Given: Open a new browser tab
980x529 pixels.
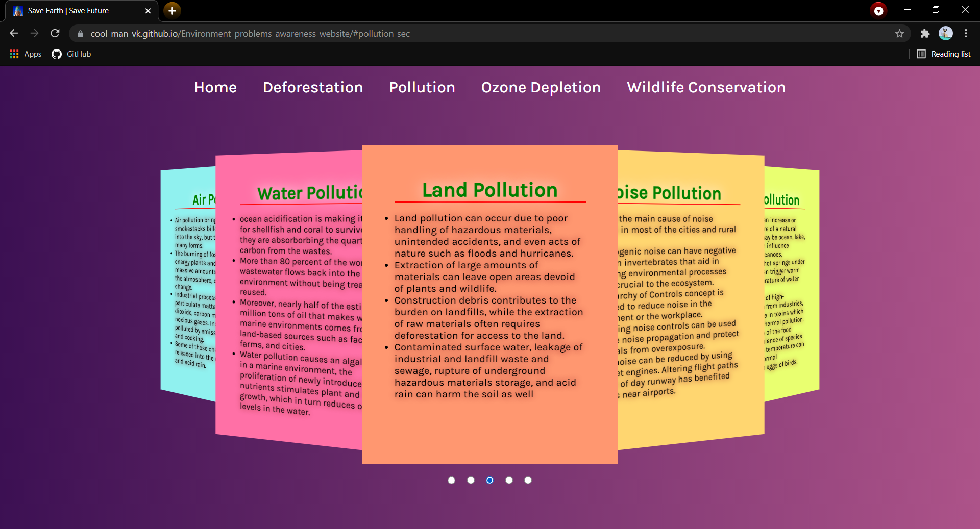Looking at the screenshot, I should point(172,11).
